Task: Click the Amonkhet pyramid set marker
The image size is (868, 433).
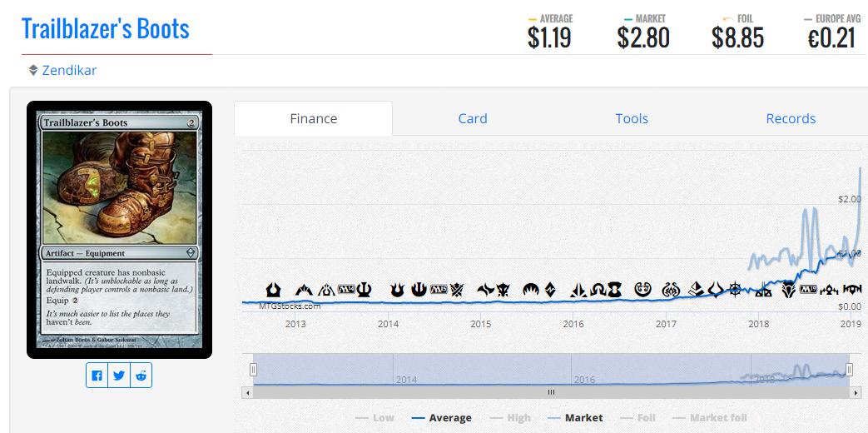Action: (697, 290)
